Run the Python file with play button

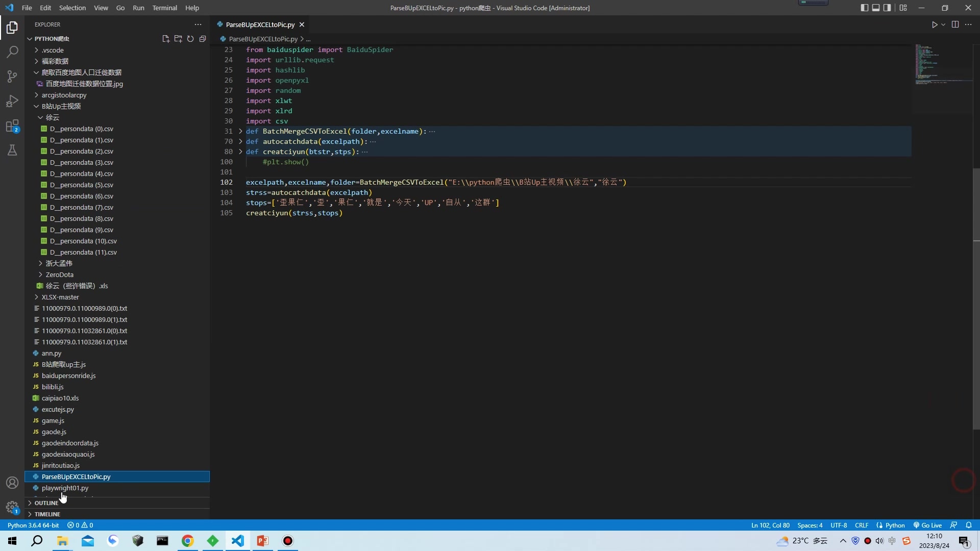tap(935, 24)
